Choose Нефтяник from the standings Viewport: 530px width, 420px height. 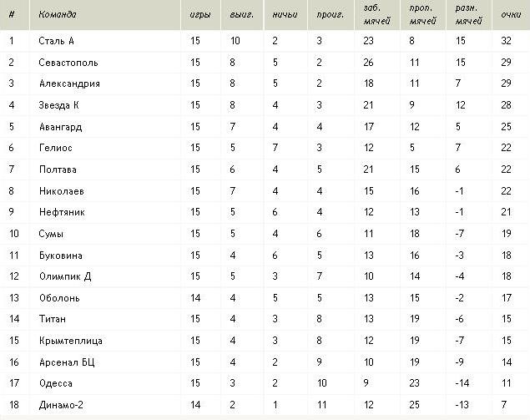click(x=62, y=212)
